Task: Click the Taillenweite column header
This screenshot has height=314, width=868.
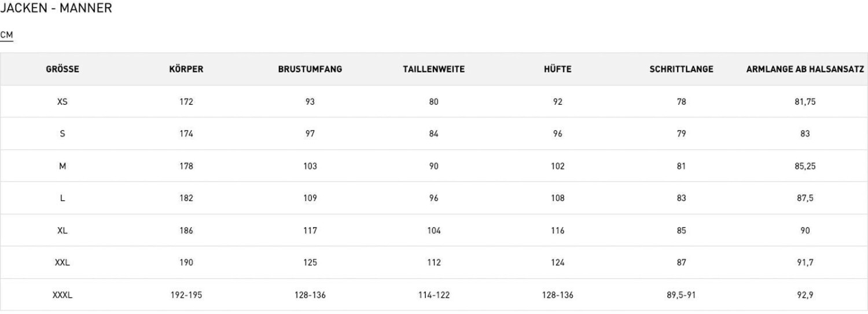Action: tap(434, 70)
